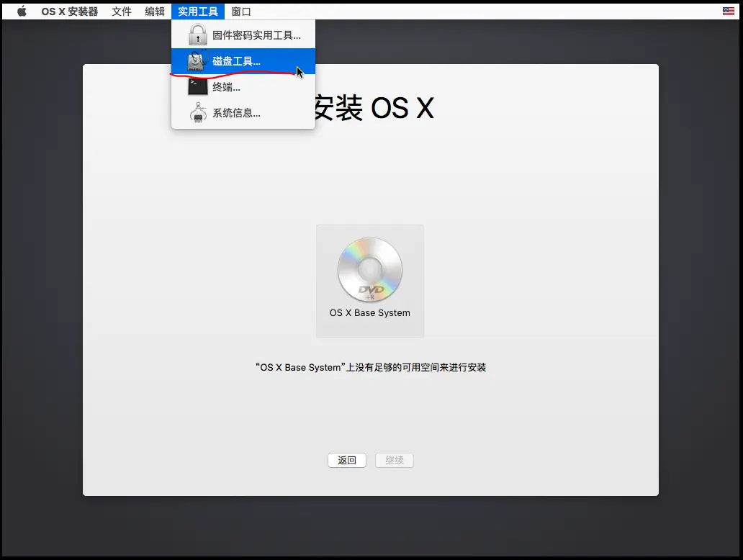Choose 磁盘工具… menu entry
The width and height of the screenshot is (743, 560).
tap(243, 61)
